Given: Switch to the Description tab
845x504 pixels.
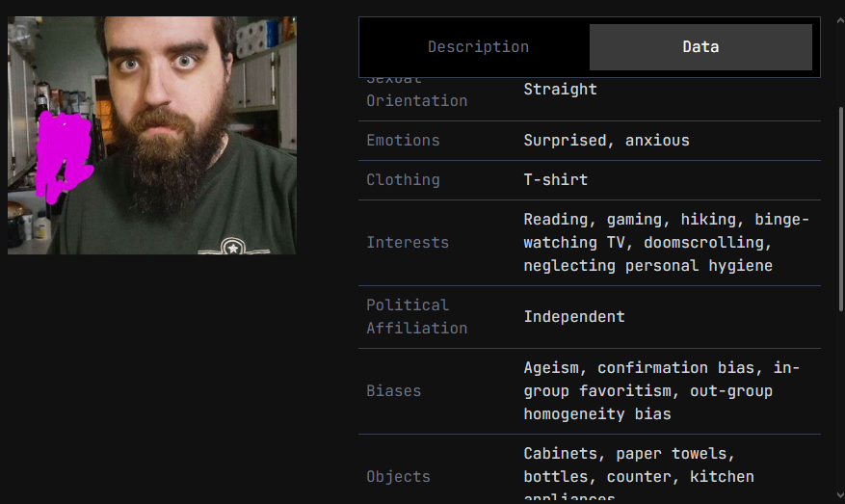Looking at the screenshot, I should point(478,47).
